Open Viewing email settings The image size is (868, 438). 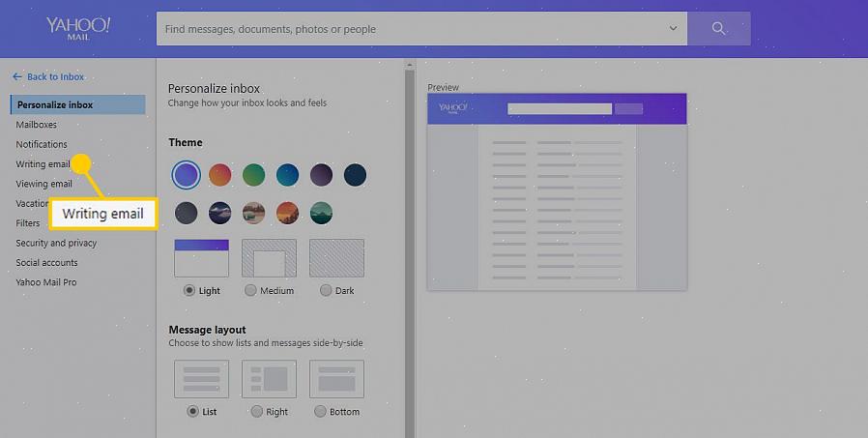[43, 184]
